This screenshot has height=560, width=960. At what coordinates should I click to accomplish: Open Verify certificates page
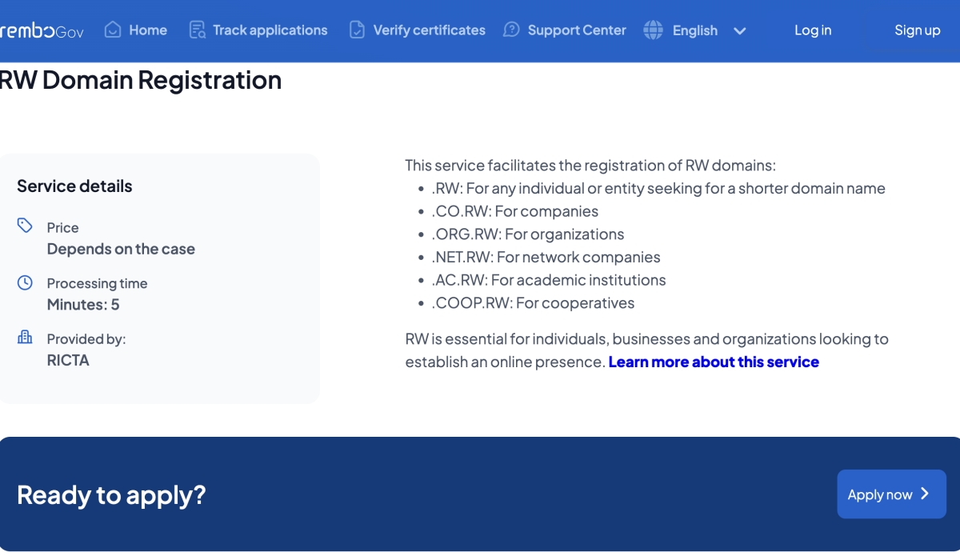[429, 30]
